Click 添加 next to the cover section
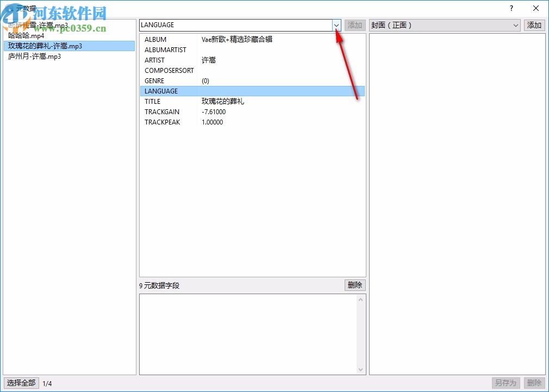 tap(534, 25)
